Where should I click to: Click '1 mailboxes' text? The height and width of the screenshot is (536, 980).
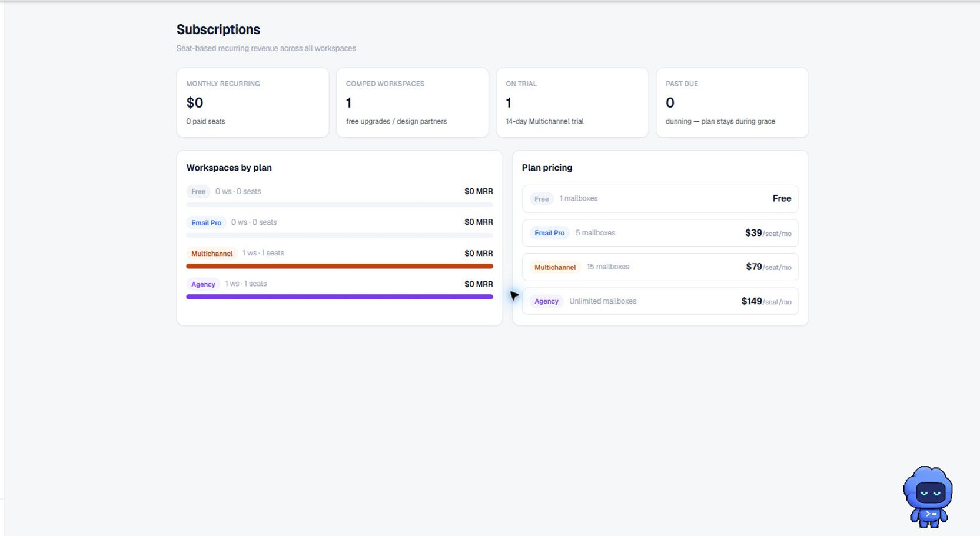click(x=579, y=199)
